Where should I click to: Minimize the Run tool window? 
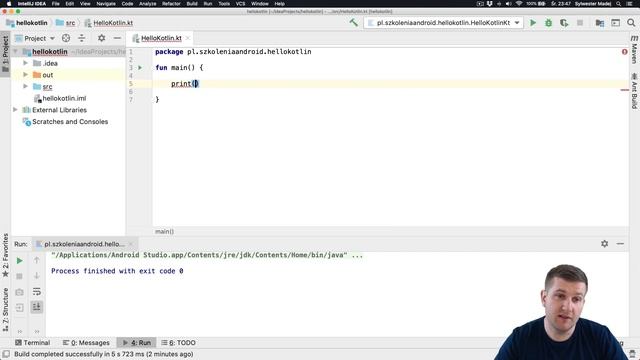point(620,244)
